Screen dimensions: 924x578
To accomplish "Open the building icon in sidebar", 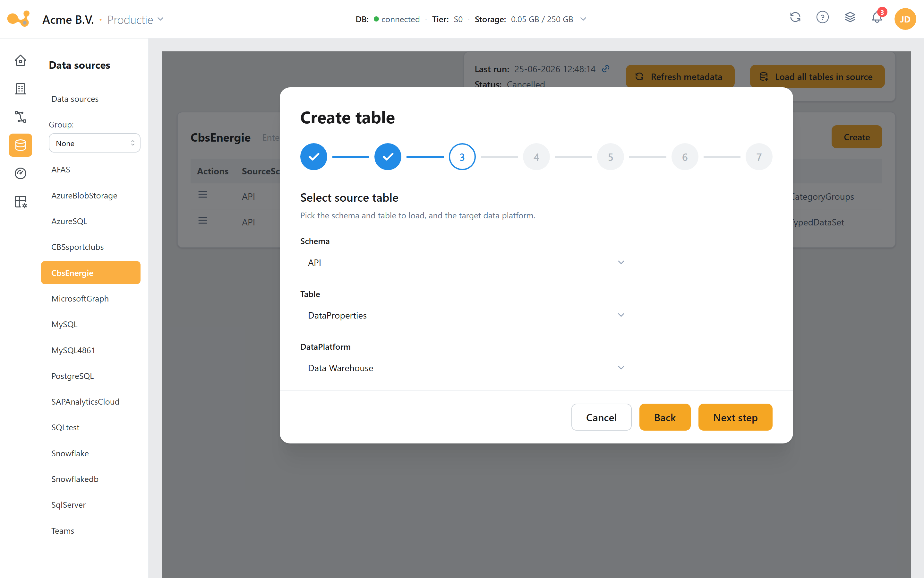I will (x=20, y=89).
